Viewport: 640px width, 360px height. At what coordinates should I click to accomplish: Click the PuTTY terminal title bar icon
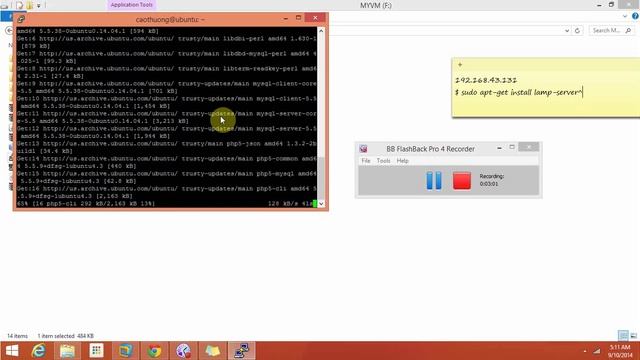click(21, 19)
